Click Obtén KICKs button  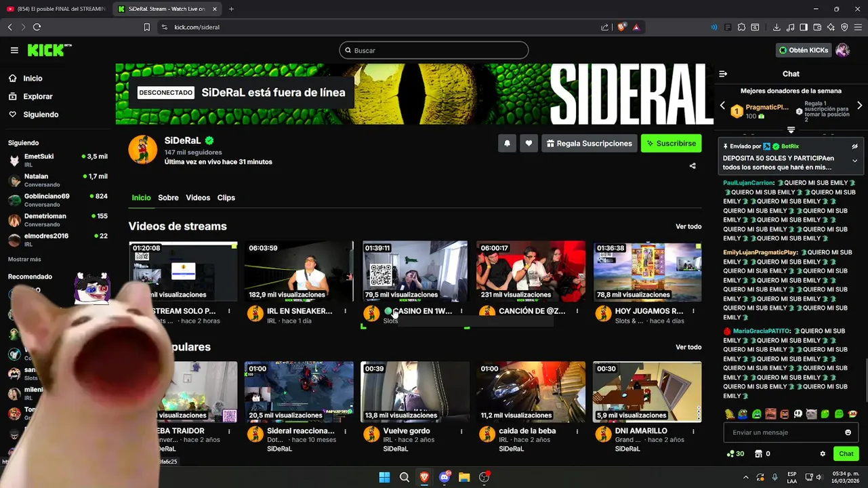(x=804, y=50)
